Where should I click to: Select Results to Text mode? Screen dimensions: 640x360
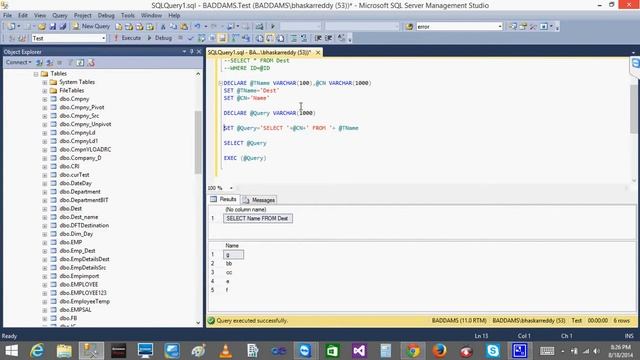(x=260, y=38)
